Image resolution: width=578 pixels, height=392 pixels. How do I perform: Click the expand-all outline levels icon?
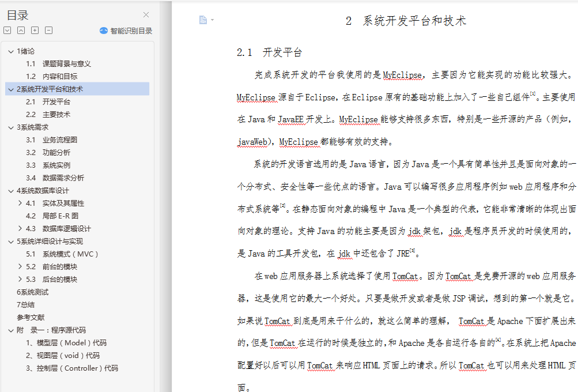(x=7, y=30)
